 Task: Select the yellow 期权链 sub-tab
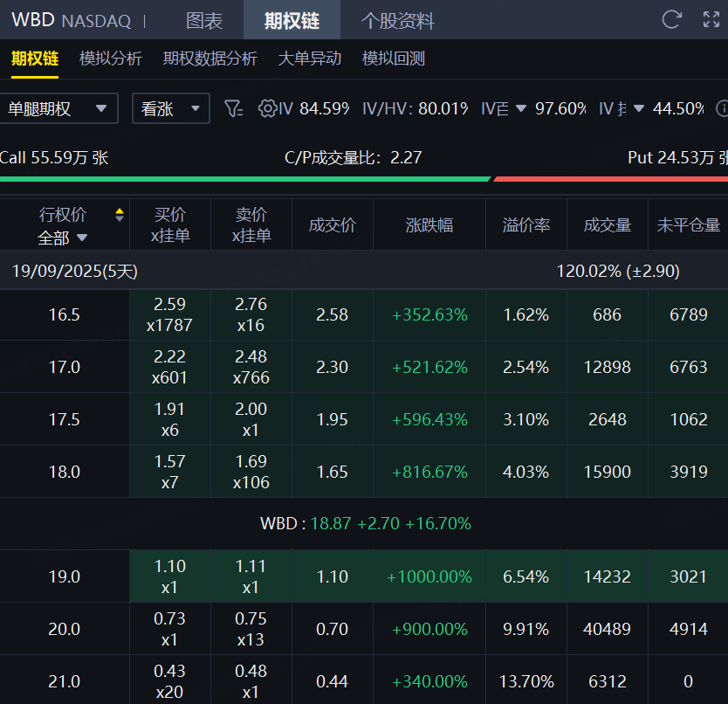[35, 59]
